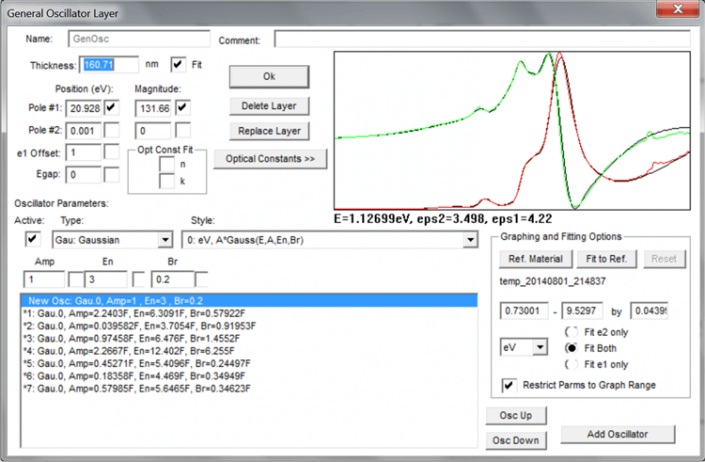Viewport: 705px width, 462px height.
Task: Click the Ok button
Action: pos(269,76)
